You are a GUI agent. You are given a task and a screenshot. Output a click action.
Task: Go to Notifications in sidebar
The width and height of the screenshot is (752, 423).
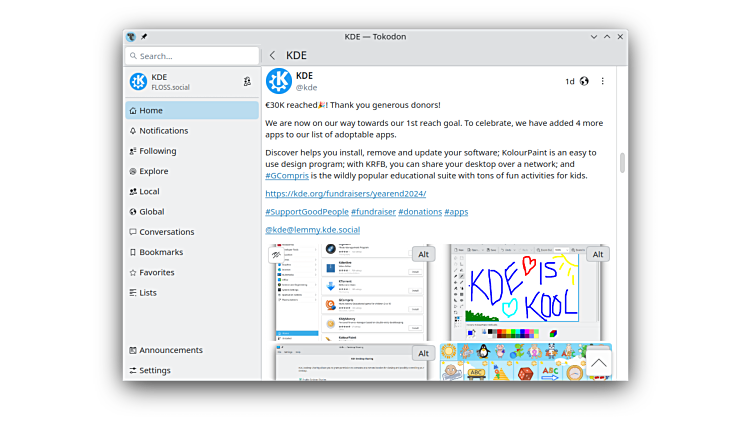(163, 131)
